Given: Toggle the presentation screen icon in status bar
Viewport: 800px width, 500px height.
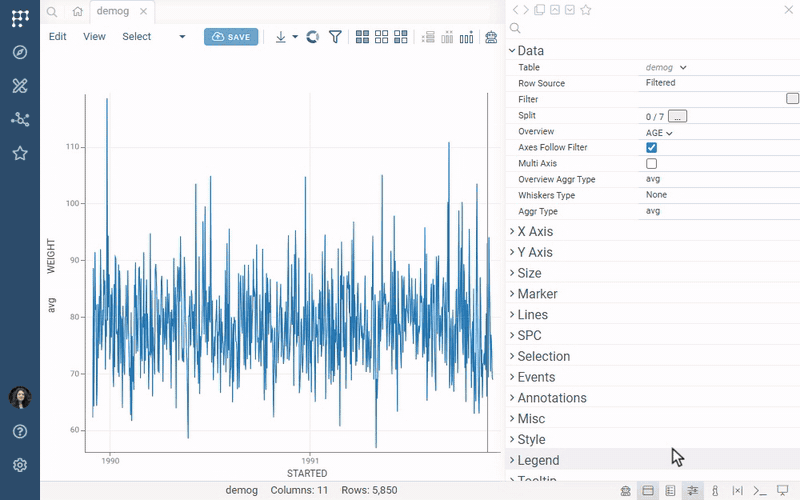Looking at the screenshot, I should tap(782, 491).
